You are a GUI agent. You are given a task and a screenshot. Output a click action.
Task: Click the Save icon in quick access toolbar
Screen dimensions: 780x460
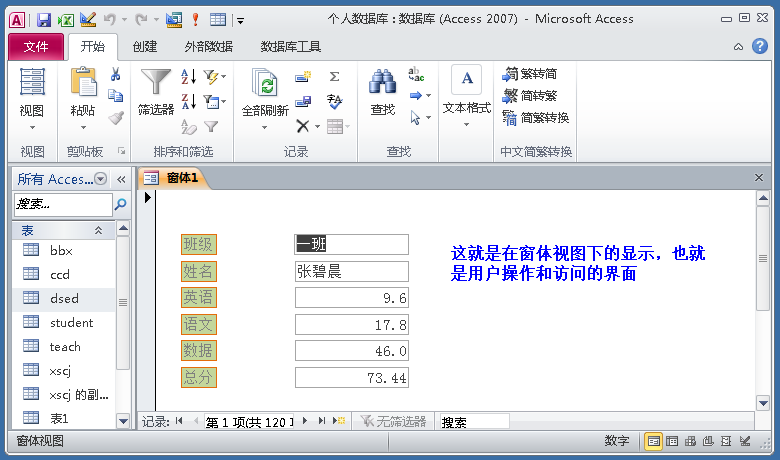pyautogui.click(x=44, y=20)
